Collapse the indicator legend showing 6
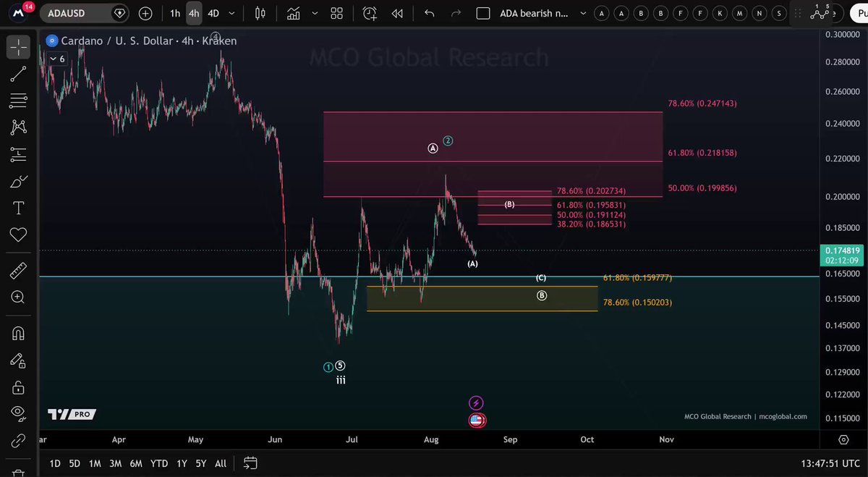The image size is (868, 477). point(57,59)
